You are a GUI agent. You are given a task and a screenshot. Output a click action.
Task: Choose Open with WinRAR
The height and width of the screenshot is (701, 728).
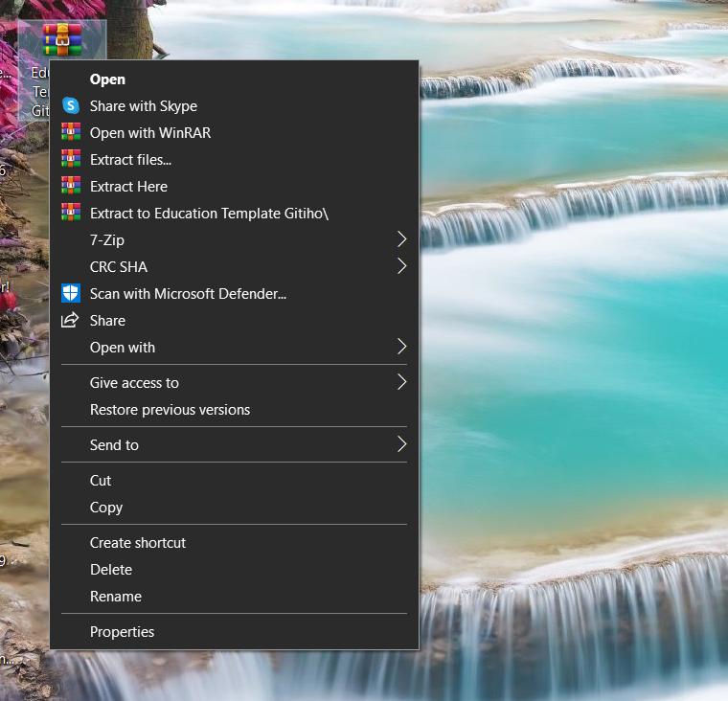235,133
